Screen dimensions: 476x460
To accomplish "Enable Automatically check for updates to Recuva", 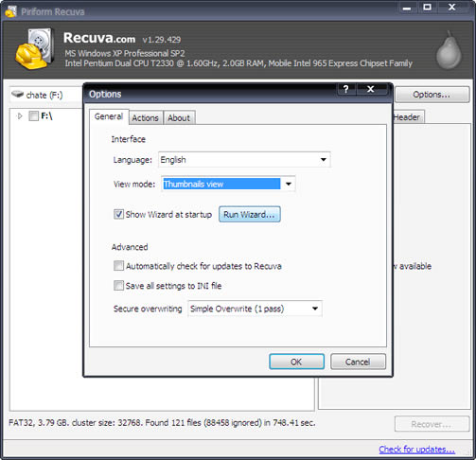I will pos(118,266).
